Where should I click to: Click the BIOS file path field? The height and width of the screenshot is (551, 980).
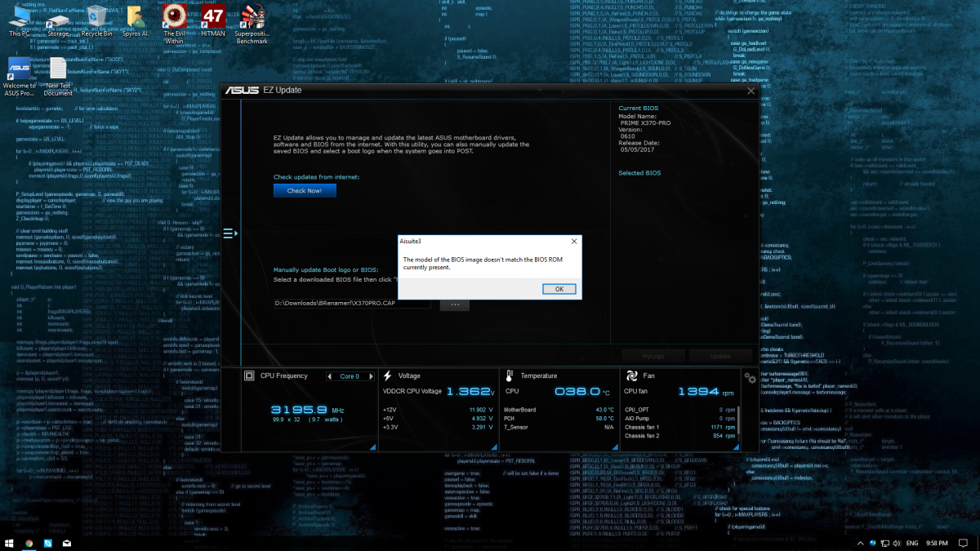coord(351,304)
